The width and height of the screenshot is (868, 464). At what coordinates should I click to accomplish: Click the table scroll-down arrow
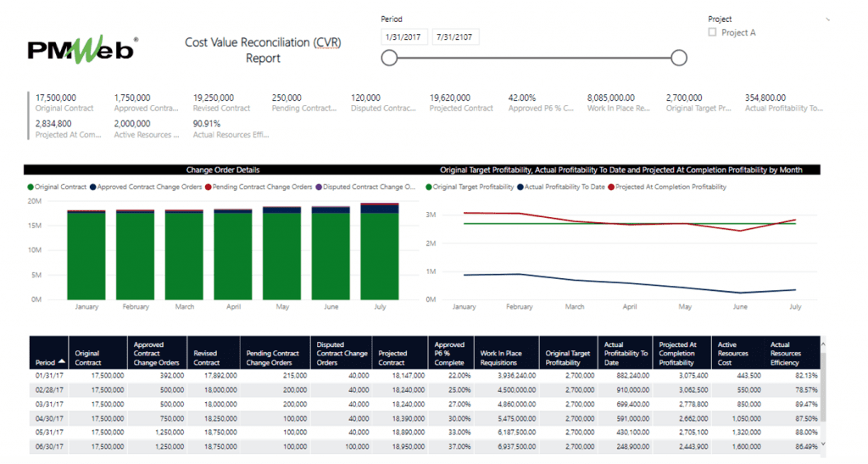tap(823, 444)
